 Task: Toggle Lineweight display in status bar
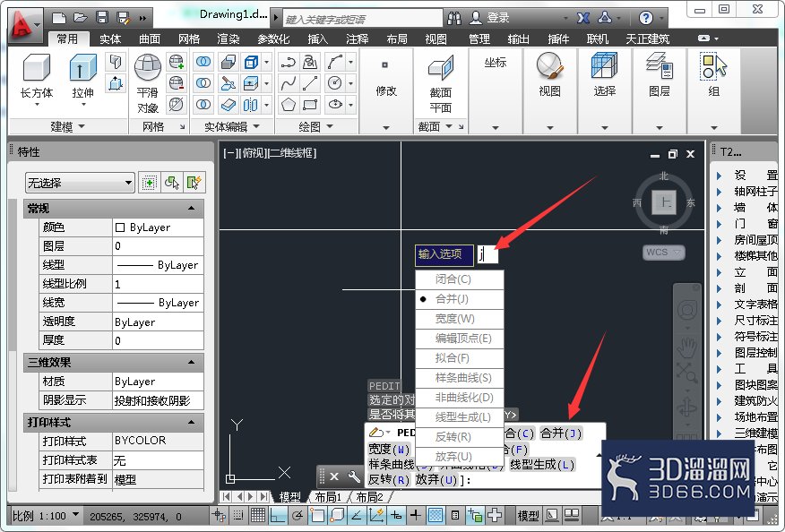415,514
